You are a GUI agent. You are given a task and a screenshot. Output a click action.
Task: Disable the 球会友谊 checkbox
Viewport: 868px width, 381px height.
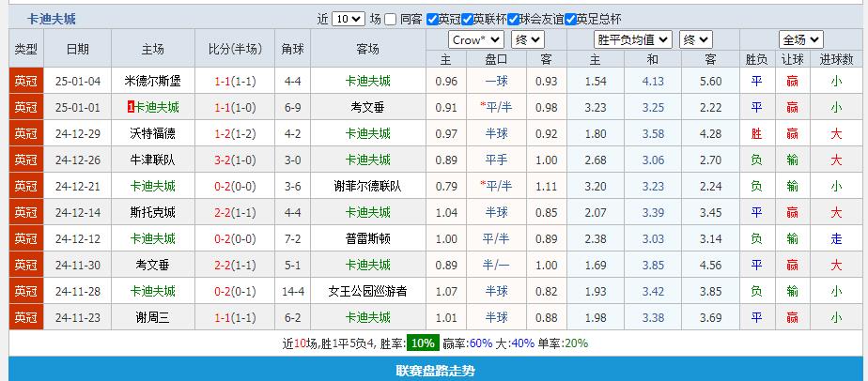point(516,19)
